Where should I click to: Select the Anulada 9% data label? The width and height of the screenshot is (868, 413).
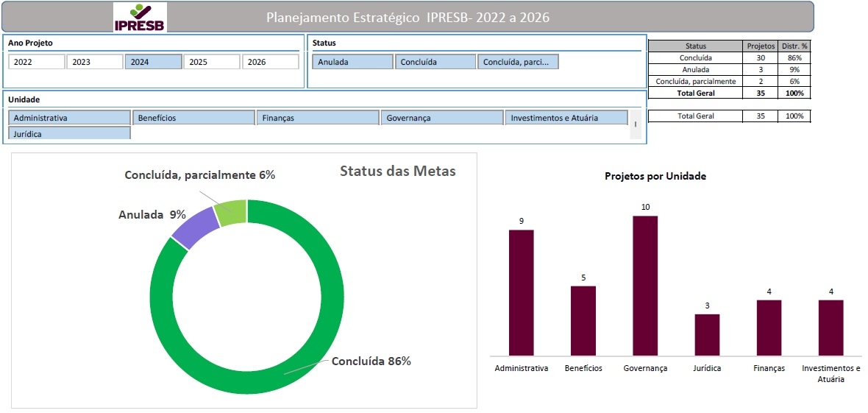[152, 214]
